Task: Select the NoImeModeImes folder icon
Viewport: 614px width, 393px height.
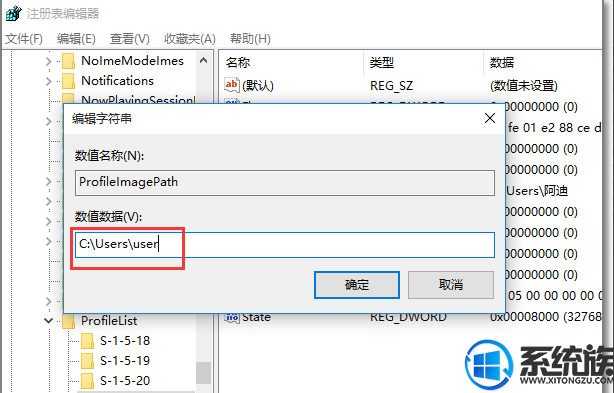Action: coord(69,61)
